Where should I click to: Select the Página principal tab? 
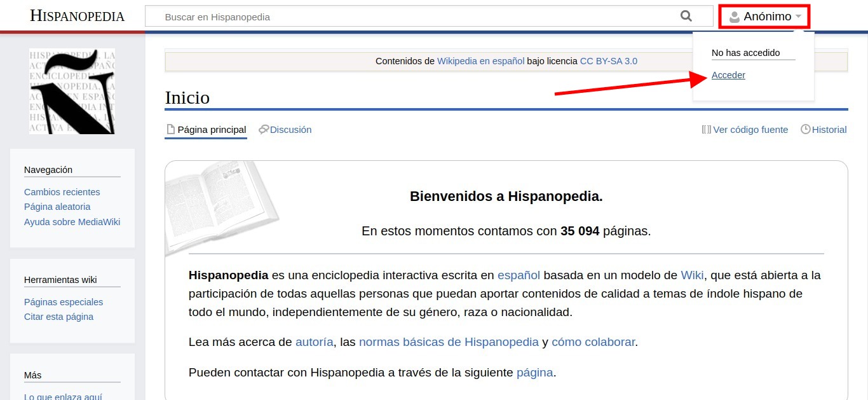pyautogui.click(x=210, y=129)
